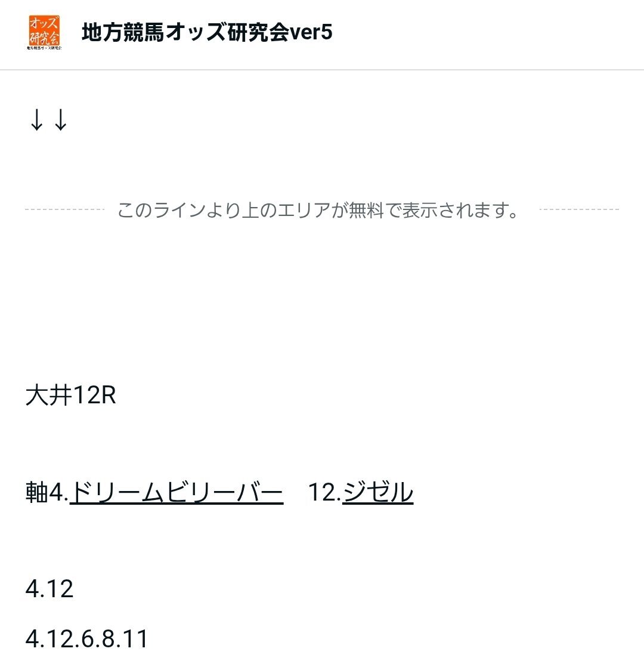Click the dashed line left of paywall notice
The height and width of the screenshot is (670, 644).
pyautogui.click(x=64, y=209)
